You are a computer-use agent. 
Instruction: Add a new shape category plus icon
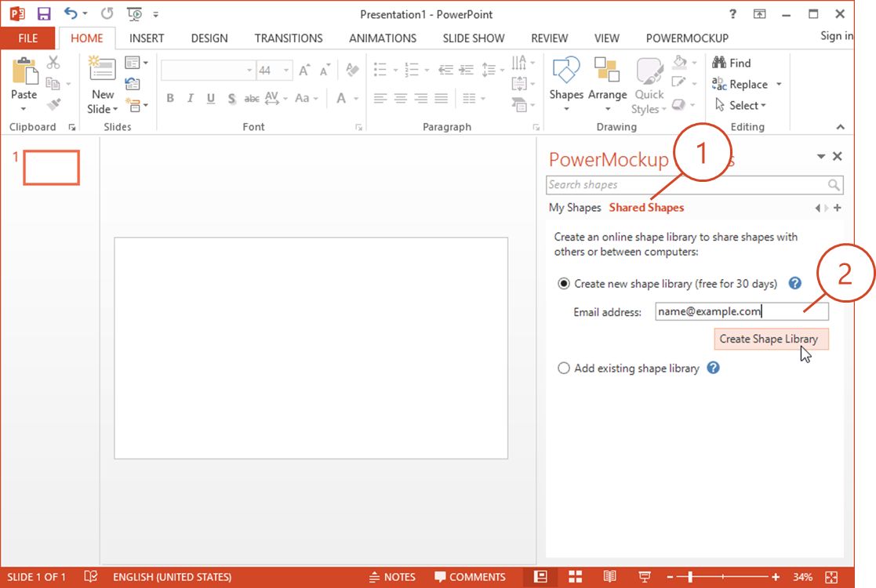click(837, 208)
